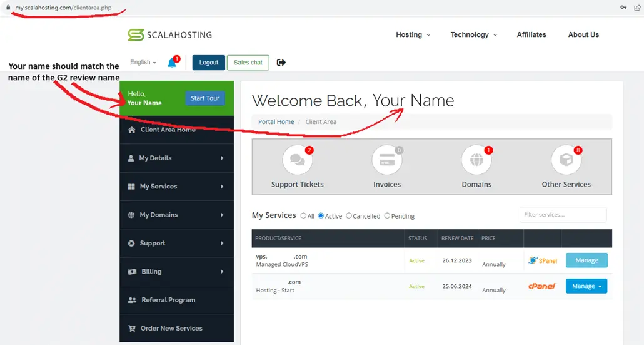
Task: Sort by the PRODUCT/SERVICE column header
Action: (x=278, y=239)
